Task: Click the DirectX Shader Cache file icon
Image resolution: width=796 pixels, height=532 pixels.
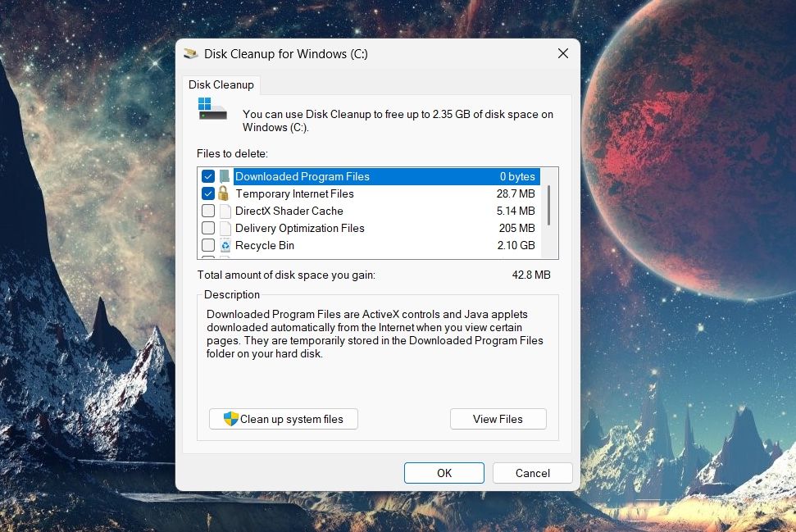Action: coord(225,211)
